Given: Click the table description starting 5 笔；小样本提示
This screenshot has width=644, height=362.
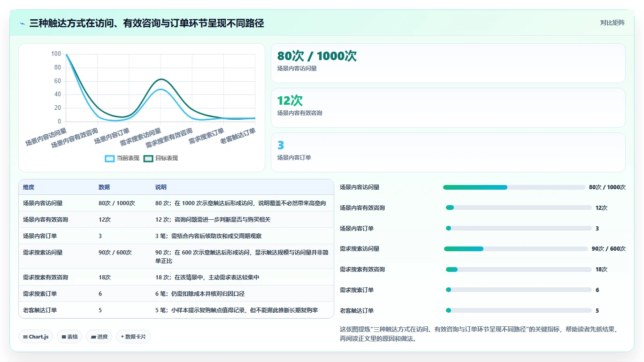Looking at the screenshot, I should pos(237,310).
